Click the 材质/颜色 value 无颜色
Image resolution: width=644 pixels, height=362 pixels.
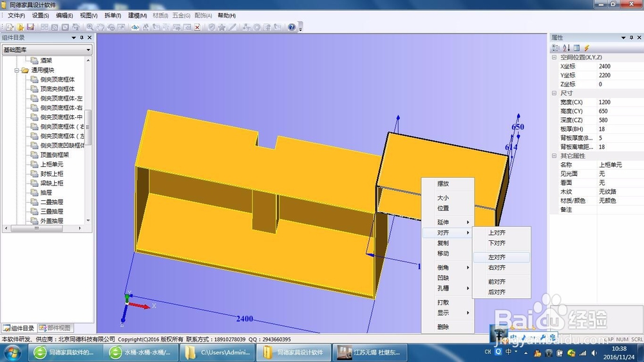pyautogui.click(x=620, y=201)
